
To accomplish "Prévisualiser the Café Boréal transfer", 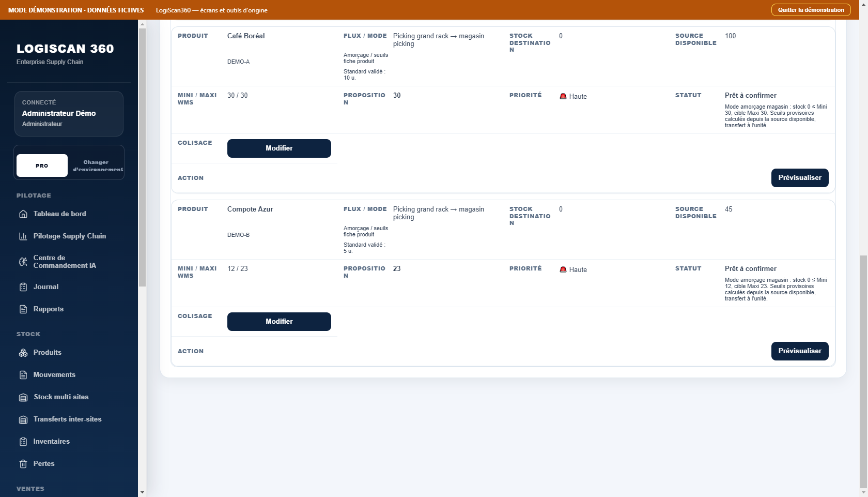I will (x=800, y=178).
